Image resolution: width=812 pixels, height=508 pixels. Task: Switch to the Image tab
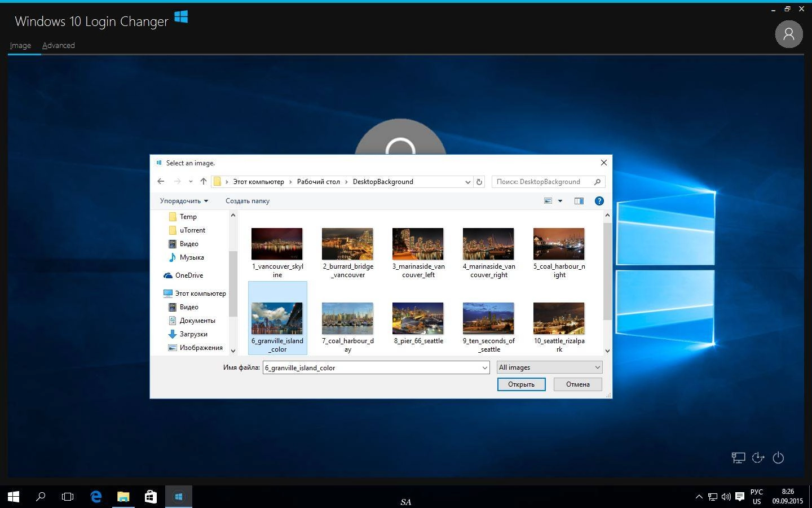click(x=20, y=45)
